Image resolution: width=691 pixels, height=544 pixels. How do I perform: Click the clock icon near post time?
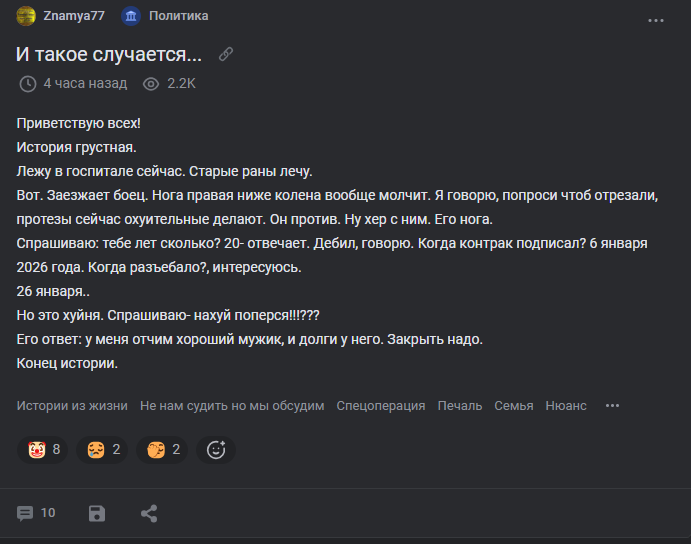coord(28,84)
